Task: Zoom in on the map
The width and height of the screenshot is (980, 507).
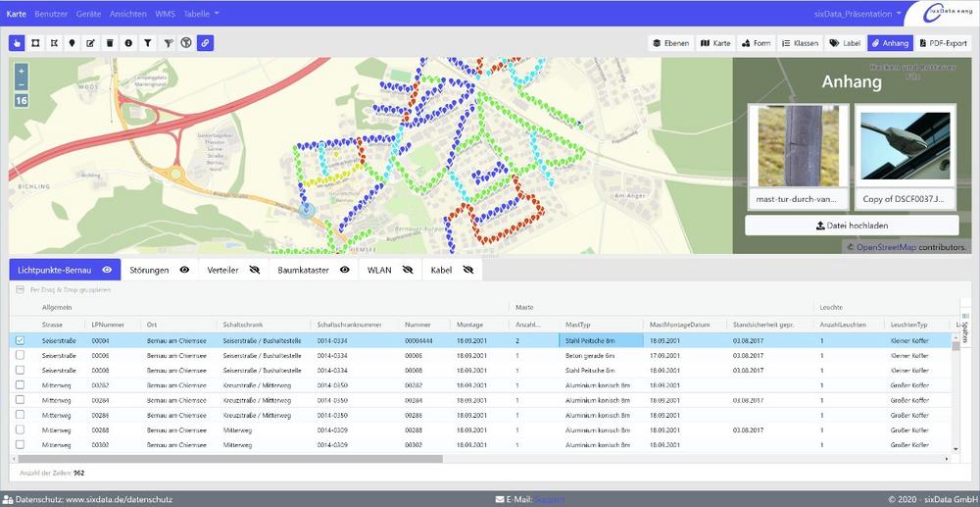Action: (x=22, y=71)
